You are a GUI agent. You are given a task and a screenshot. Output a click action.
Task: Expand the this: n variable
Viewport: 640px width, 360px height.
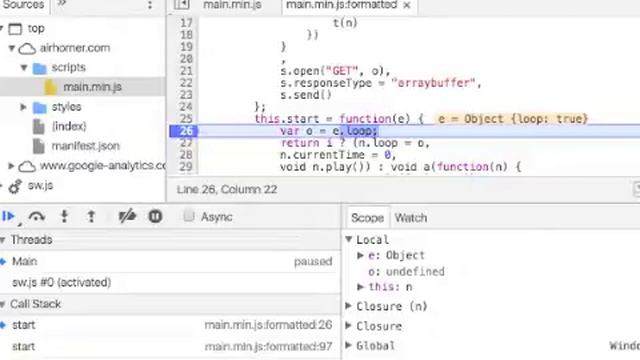360,287
